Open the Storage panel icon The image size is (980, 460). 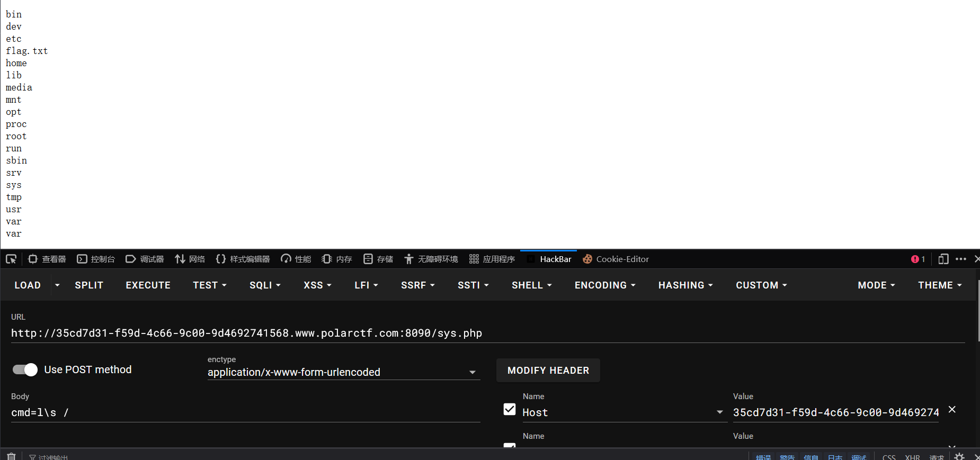[x=368, y=259]
